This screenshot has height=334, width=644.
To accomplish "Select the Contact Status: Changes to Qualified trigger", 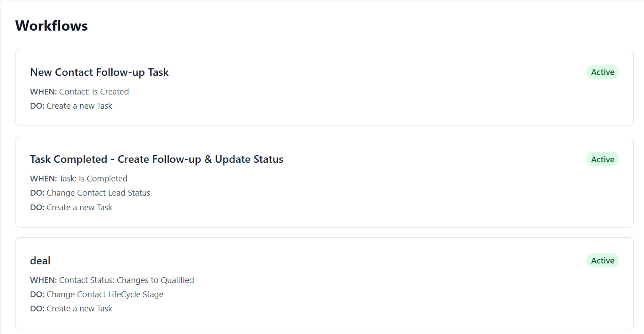I will coord(112,280).
